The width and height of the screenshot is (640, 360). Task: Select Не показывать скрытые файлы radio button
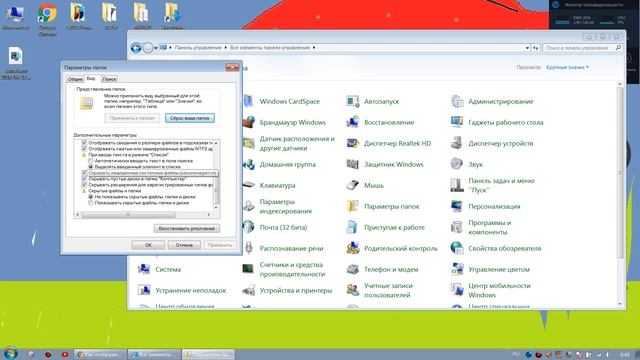pos(91,197)
